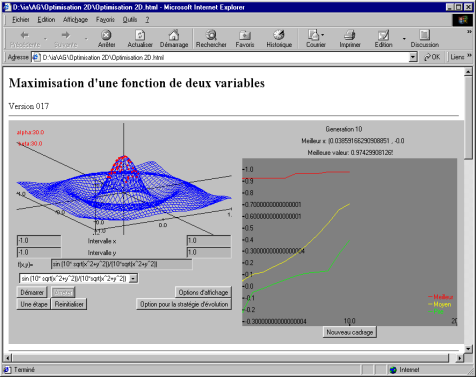Click Intervalle y maximum field
The height and width of the screenshot is (377, 476).
pos(209,252)
